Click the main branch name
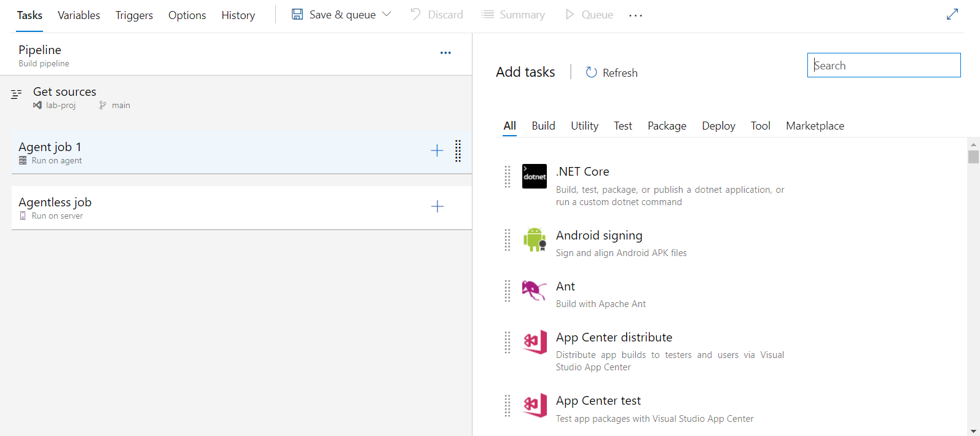Screen dimensions: 980x436 click(121, 105)
